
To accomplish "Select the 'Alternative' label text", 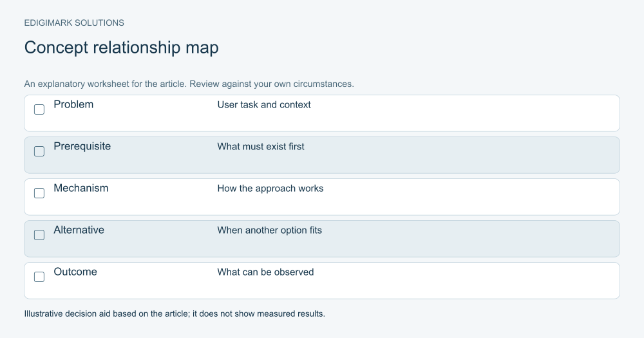I will (79, 230).
